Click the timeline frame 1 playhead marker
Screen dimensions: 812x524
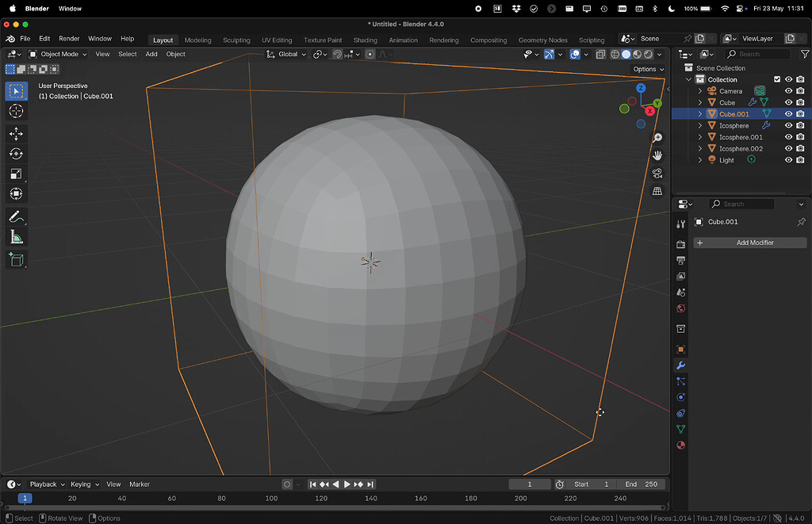(x=25, y=498)
